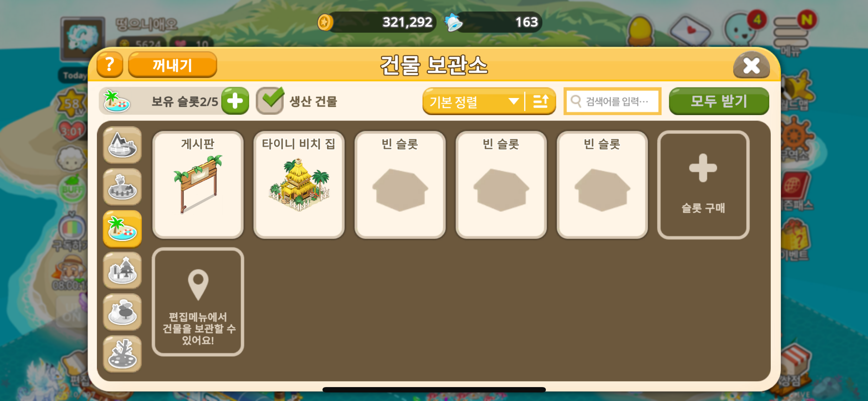The width and height of the screenshot is (868, 401).
Task: Select the coral reef category icon
Action: pyautogui.click(x=122, y=354)
